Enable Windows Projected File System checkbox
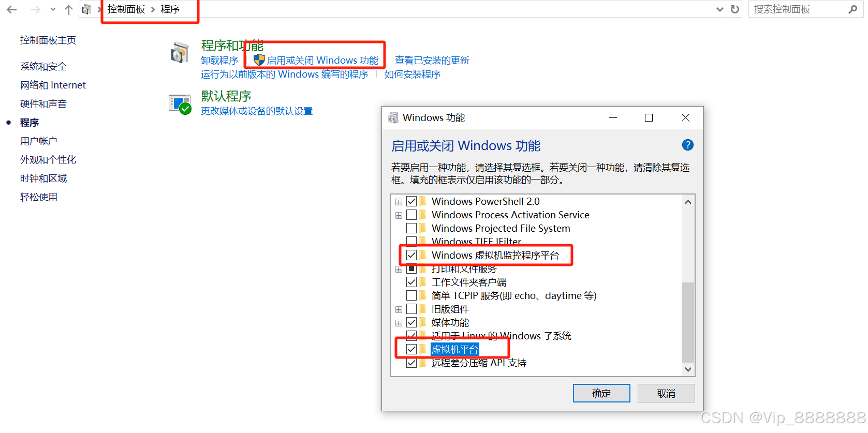This screenshot has height=433, width=868. coord(411,228)
